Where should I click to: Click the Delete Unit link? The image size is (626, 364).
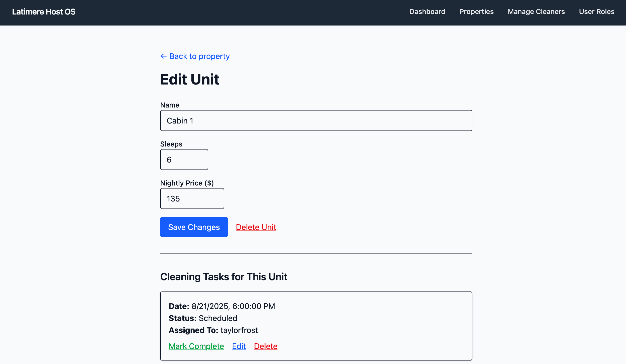pos(256,227)
